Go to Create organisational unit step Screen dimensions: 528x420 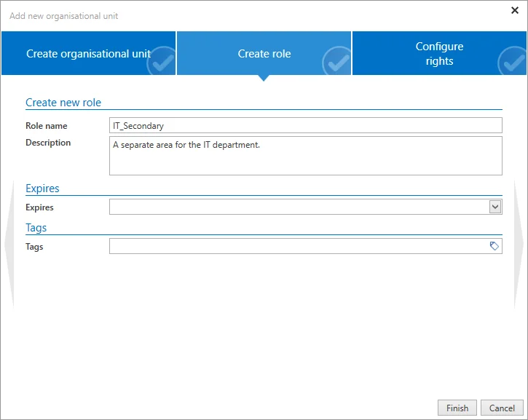(x=88, y=53)
